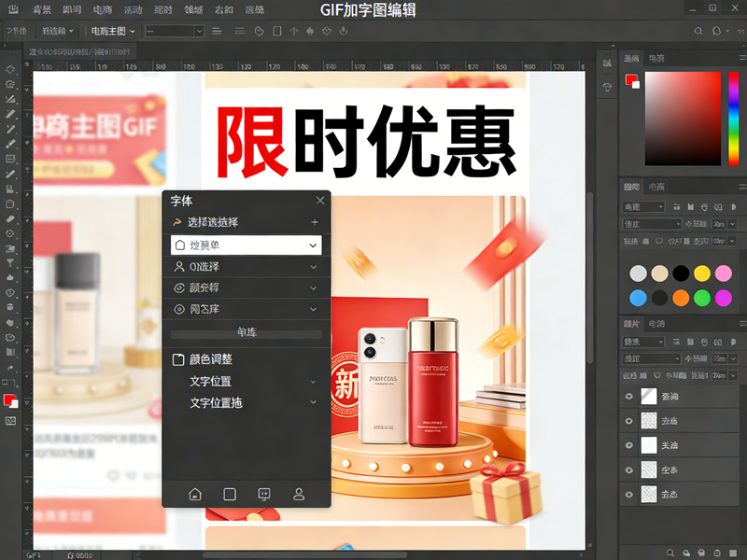
Task: Close the floating 字体 panel with its X
Action: [320, 200]
